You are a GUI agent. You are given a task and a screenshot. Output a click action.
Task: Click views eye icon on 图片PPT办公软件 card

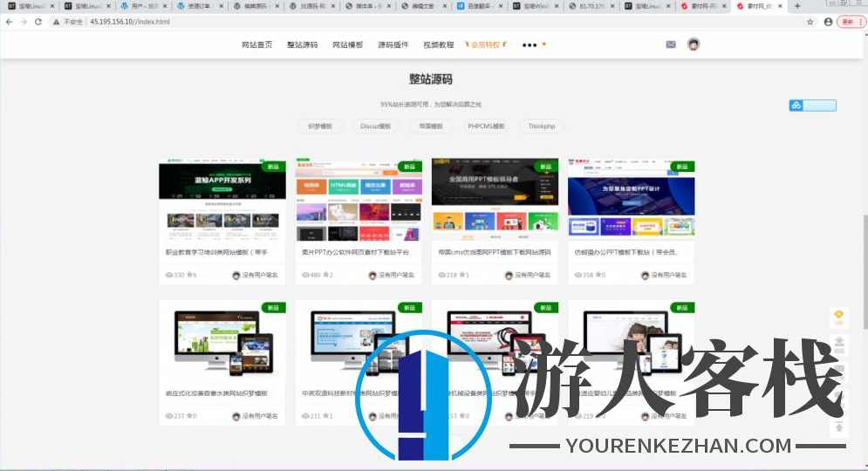pos(305,275)
